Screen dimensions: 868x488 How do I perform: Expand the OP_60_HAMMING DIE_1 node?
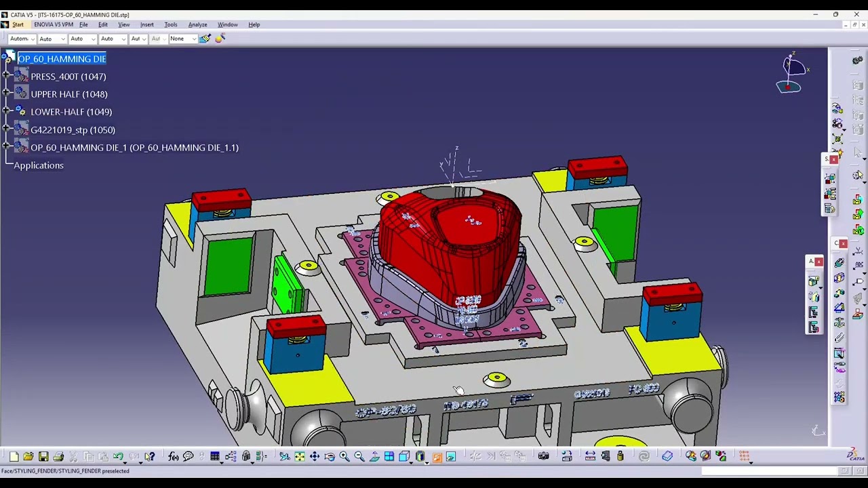coord(7,147)
